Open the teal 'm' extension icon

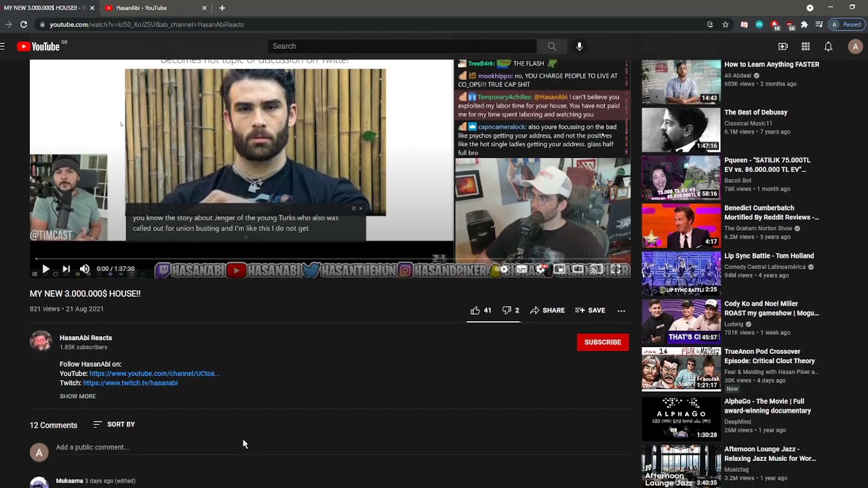759,24
